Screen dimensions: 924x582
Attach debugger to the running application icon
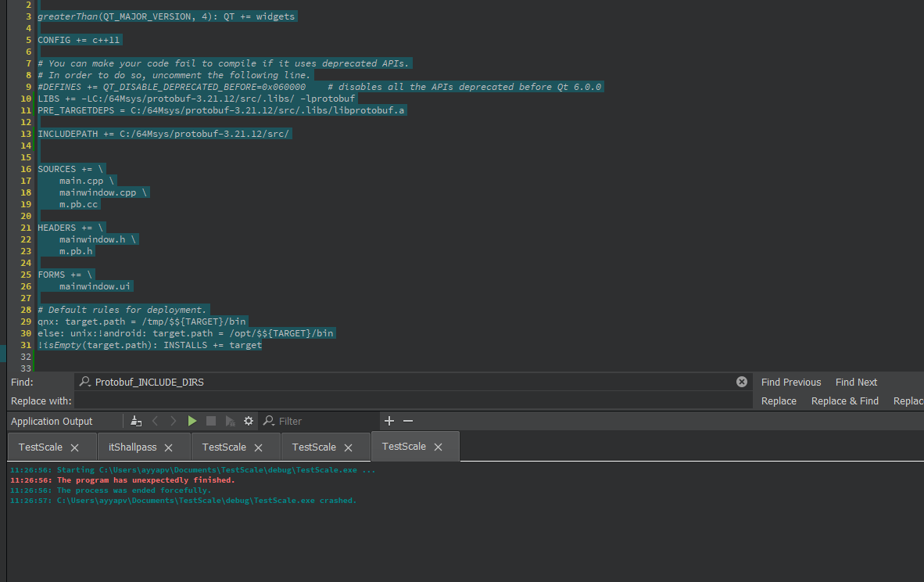(x=230, y=421)
